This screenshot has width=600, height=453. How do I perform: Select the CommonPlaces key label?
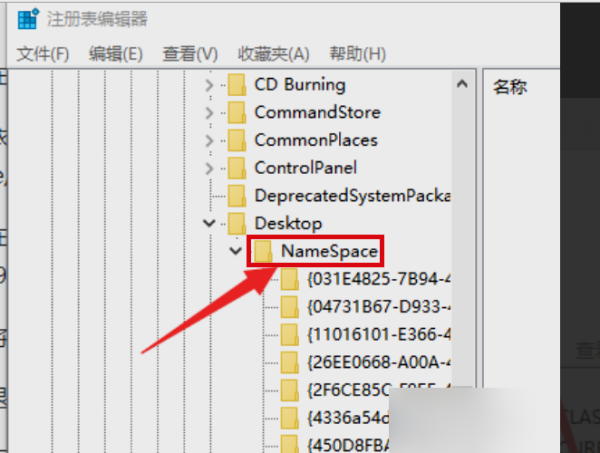click(316, 140)
